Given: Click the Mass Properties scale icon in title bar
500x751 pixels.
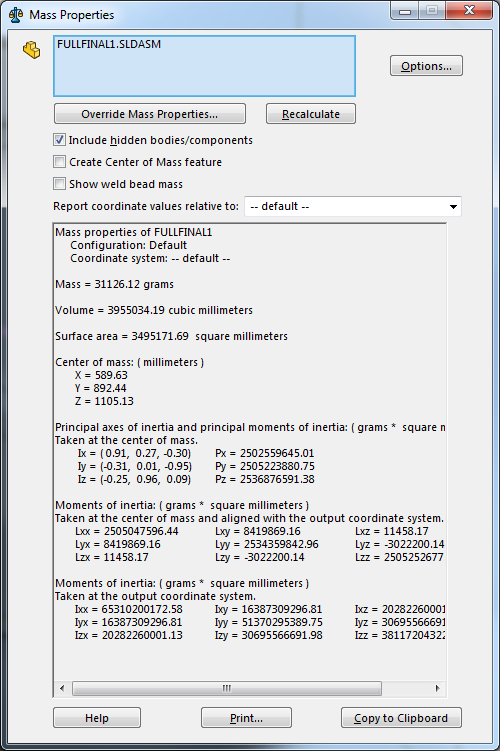Looking at the screenshot, I should (x=16, y=15).
